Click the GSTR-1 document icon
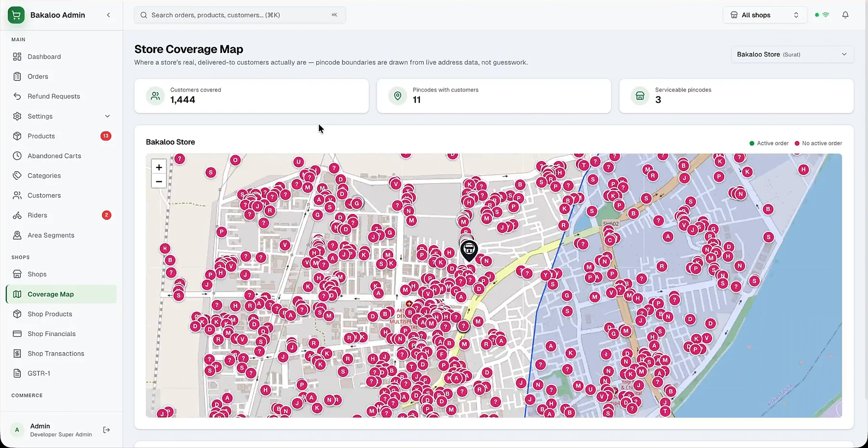Screen dimensions: 868x448 point(17,373)
